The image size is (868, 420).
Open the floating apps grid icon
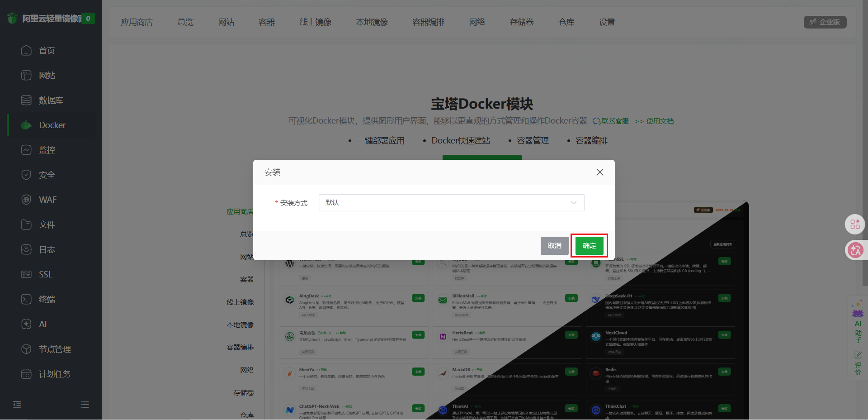[855, 224]
